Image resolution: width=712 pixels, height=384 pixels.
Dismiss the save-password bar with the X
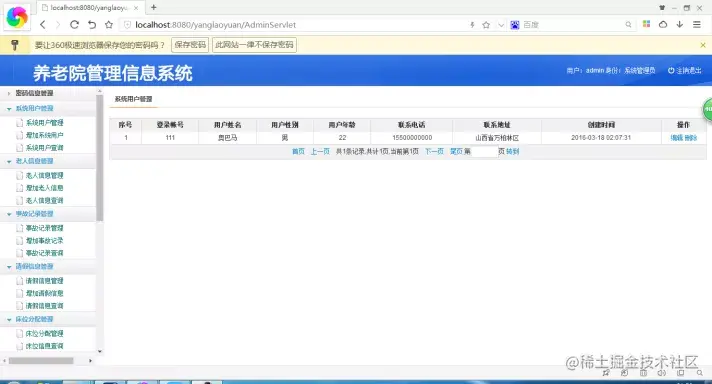[x=703, y=45]
